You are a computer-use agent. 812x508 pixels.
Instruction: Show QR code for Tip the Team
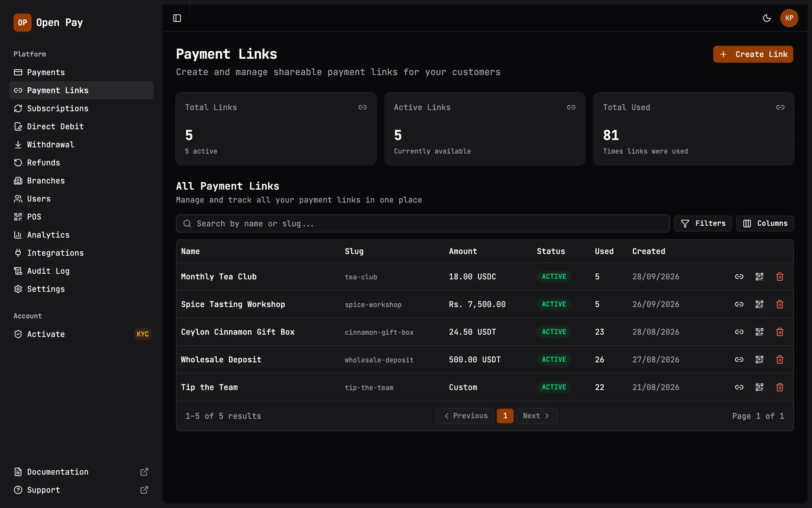click(759, 387)
